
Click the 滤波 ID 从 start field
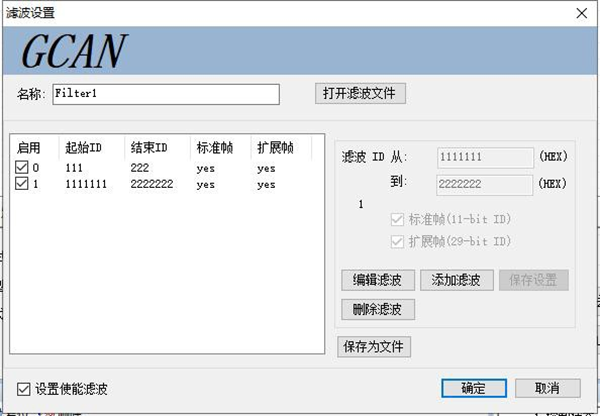[484, 157]
